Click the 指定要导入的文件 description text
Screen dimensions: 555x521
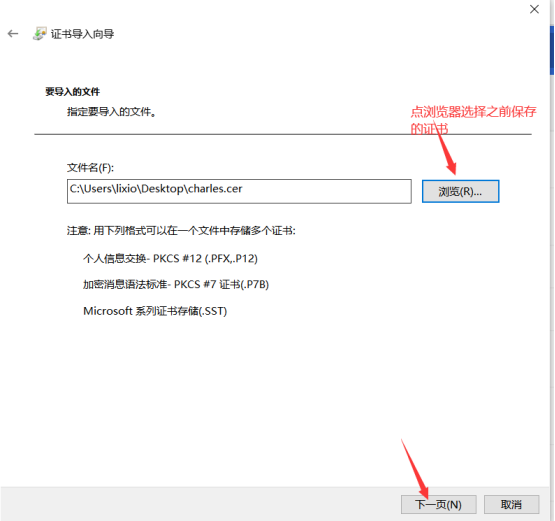111,112
